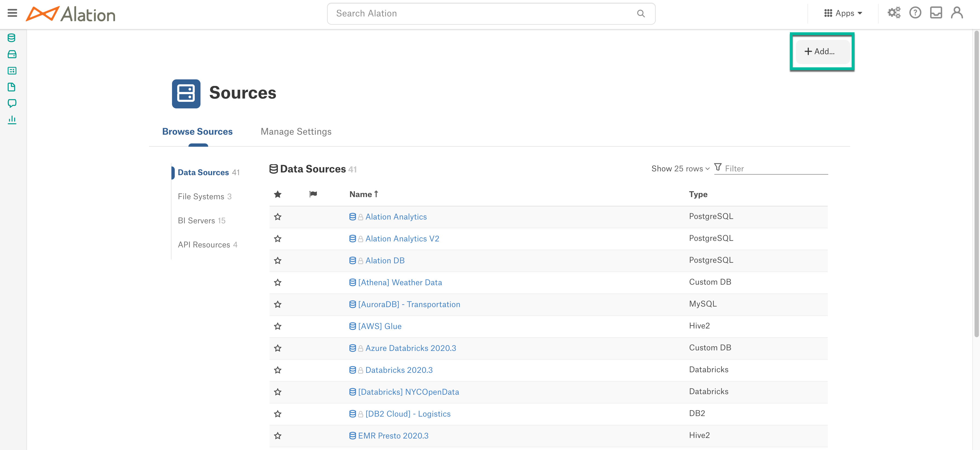Open the Add... menu button

823,51
